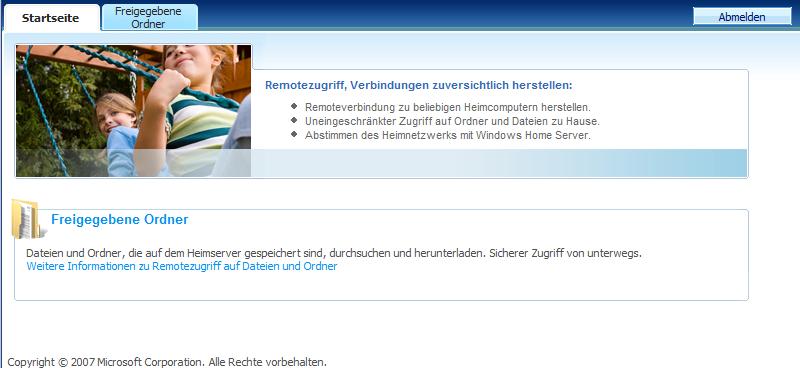Click Remoteverbindung zu beliebigen Heimcomputern herstellen text
The image size is (800, 368).
click(x=447, y=108)
